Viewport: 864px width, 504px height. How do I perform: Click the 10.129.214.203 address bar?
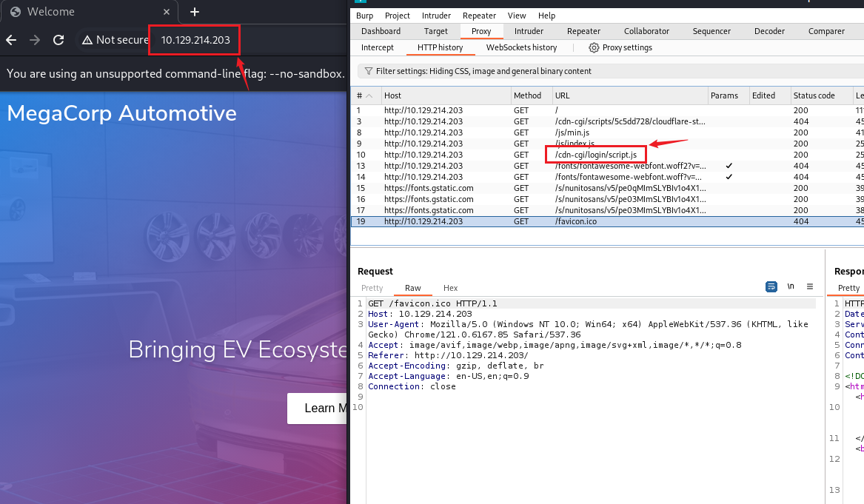click(x=195, y=40)
